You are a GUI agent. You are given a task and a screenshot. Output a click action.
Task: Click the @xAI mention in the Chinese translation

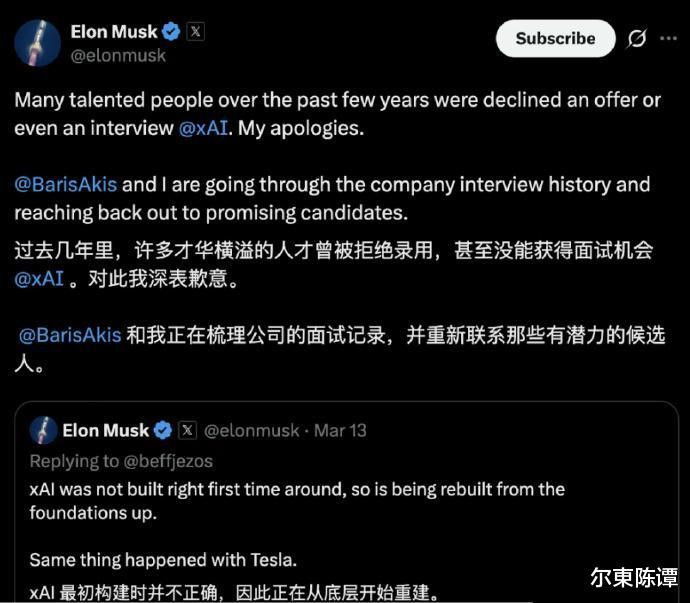(39, 278)
